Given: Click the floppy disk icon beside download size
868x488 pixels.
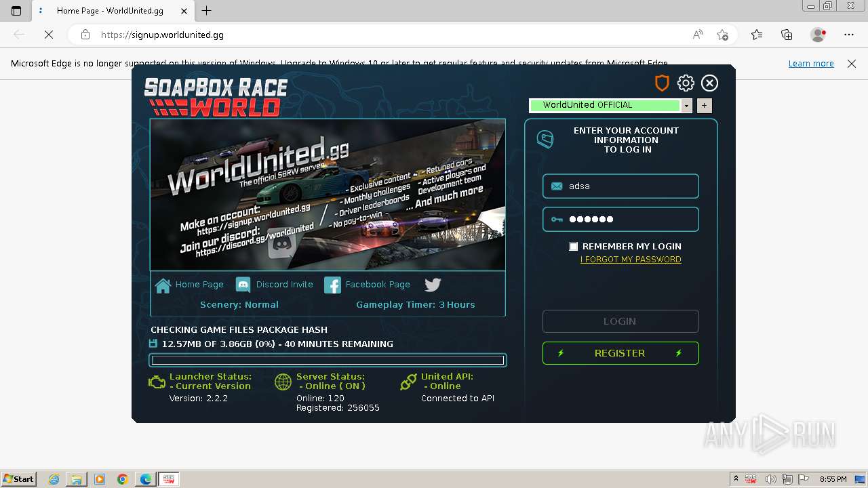Looking at the screenshot, I should coord(153,344).
